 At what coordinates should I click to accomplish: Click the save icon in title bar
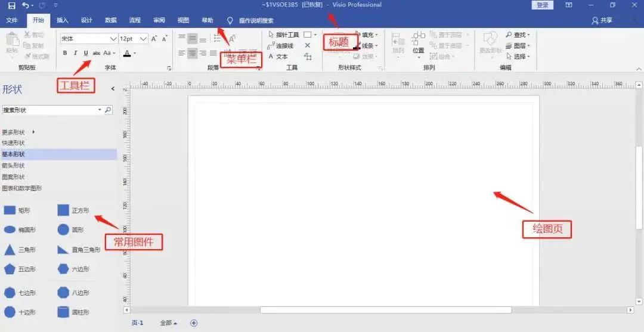tap(11, 5)
